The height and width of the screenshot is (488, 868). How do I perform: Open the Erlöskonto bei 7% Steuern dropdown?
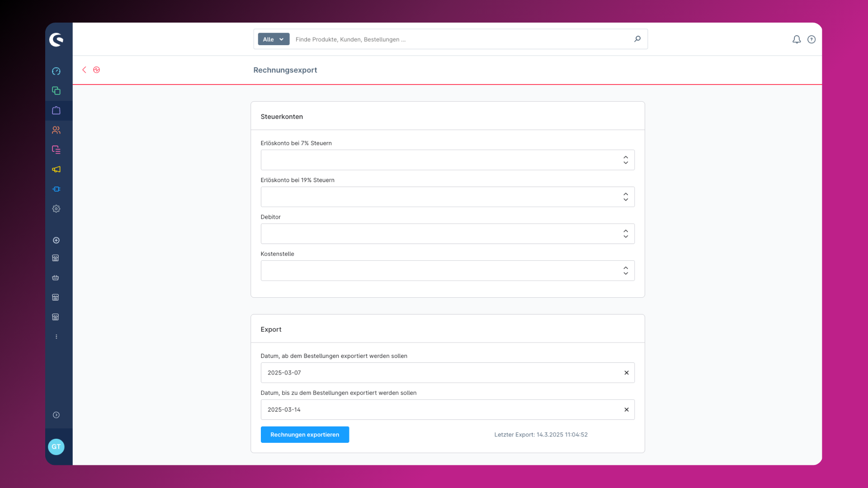[x=447, y=160]
